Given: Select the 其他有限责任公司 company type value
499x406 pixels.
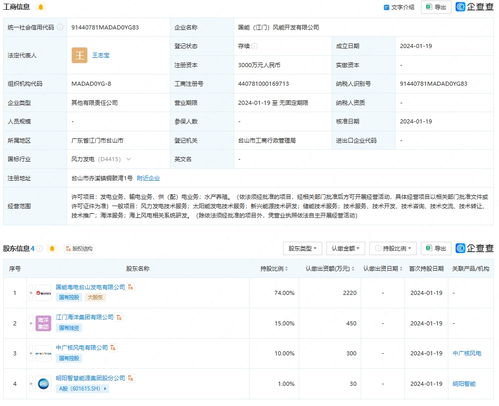Looking at the screenshot, I should (x=95, y=103).
